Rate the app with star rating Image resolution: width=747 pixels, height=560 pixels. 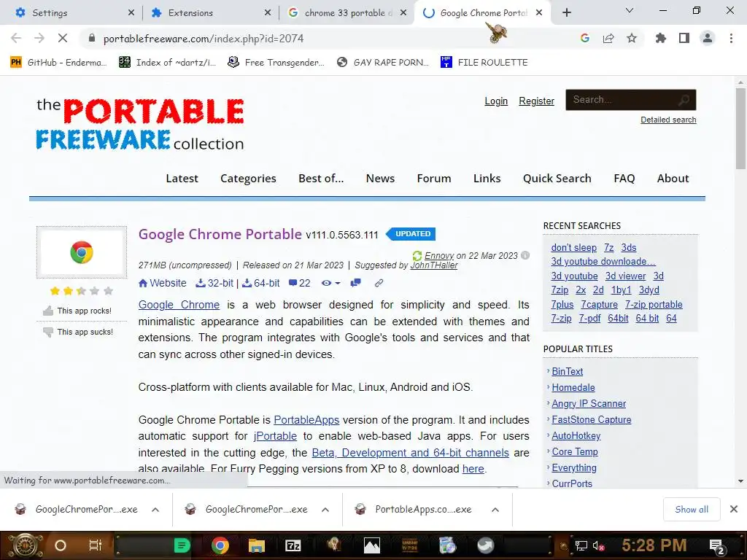82,290
